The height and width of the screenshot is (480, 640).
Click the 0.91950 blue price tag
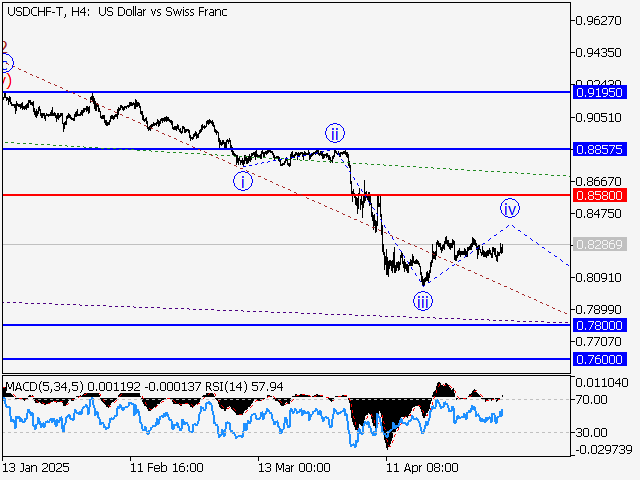pos(600,92)
